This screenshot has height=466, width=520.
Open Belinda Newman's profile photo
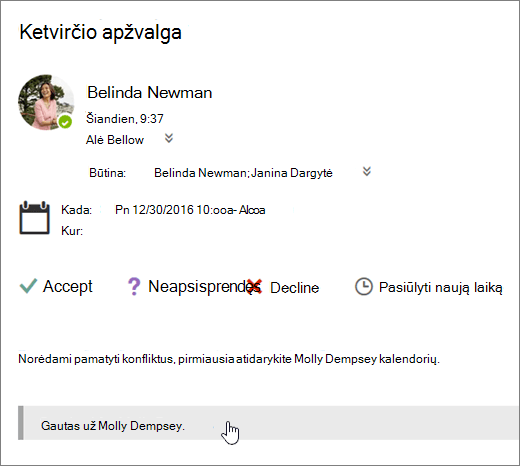pos(46,102)
